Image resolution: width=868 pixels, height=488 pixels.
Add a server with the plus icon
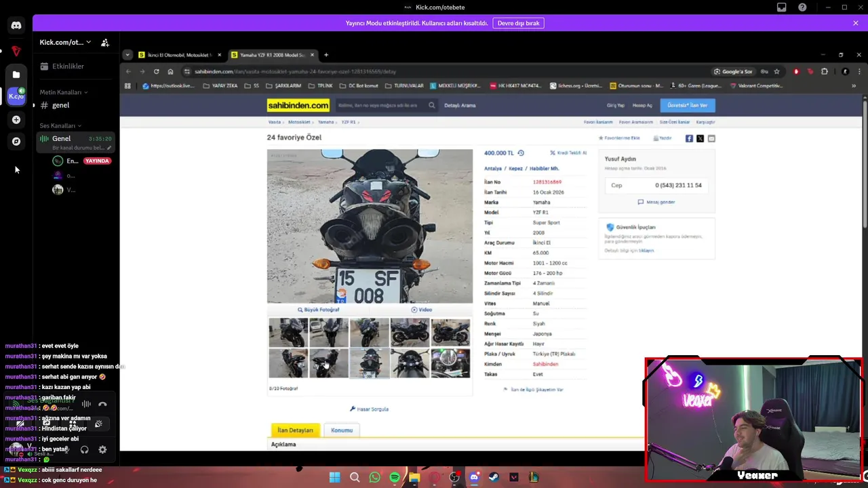coord(16,120)
